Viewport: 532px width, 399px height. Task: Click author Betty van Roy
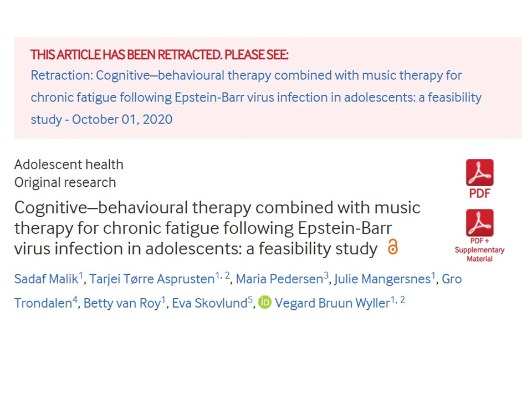pos(122,303)
